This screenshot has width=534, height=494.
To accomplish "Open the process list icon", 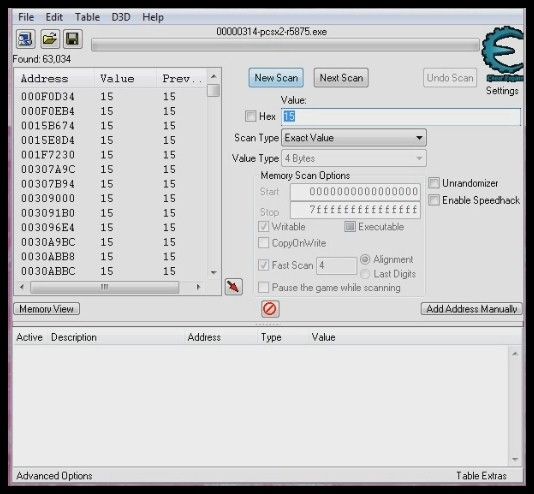I will (x=26, y=39).
